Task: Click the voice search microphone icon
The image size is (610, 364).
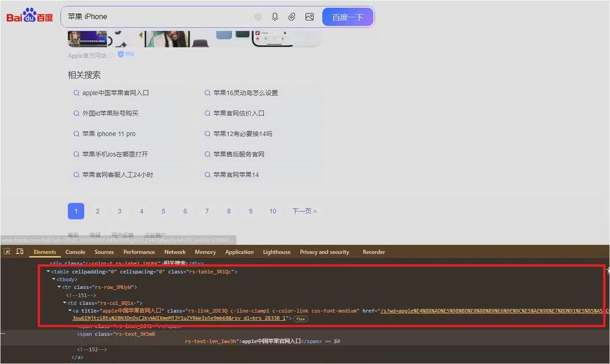Action: [275, 16]
